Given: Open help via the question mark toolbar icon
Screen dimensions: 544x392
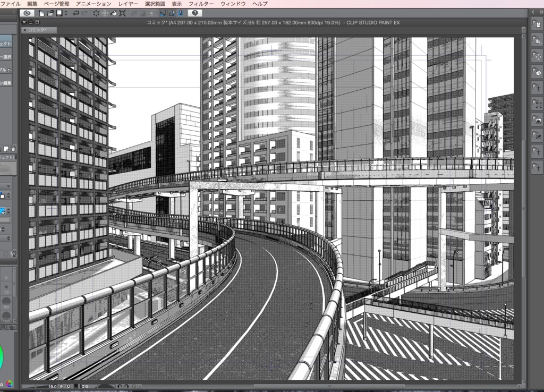Looking at the screenshot, I should click(195, 12).
